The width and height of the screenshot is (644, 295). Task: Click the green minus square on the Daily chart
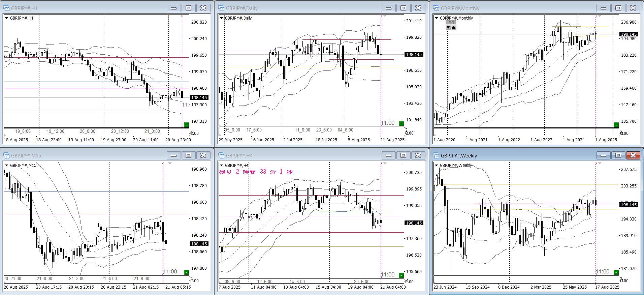[x=401, y=124]
